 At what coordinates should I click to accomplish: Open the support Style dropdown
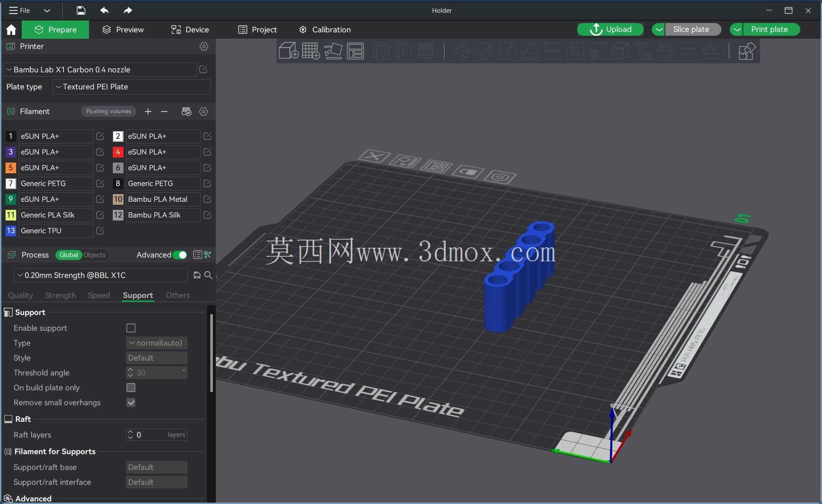156,358
